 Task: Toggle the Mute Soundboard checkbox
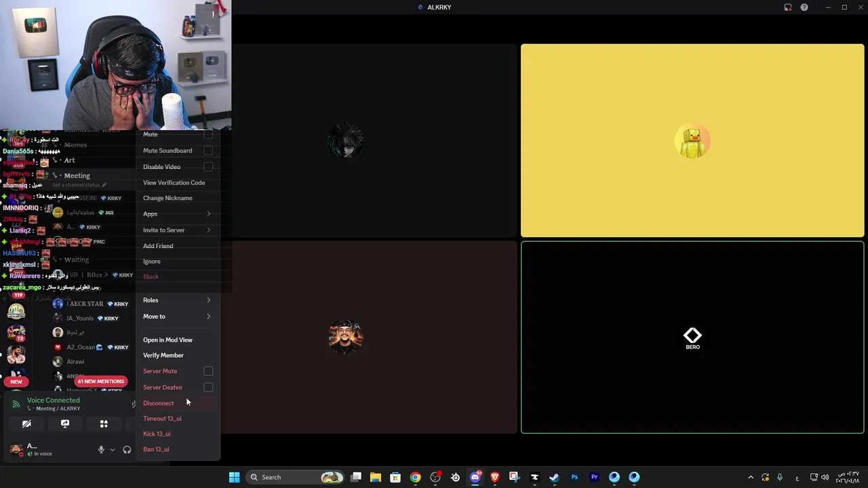[x=208, y=150]
